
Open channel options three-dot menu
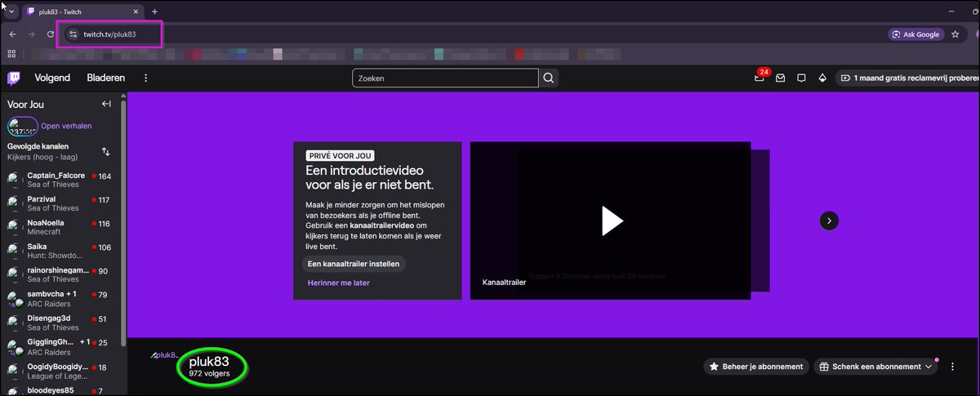(x=951, y=367)
